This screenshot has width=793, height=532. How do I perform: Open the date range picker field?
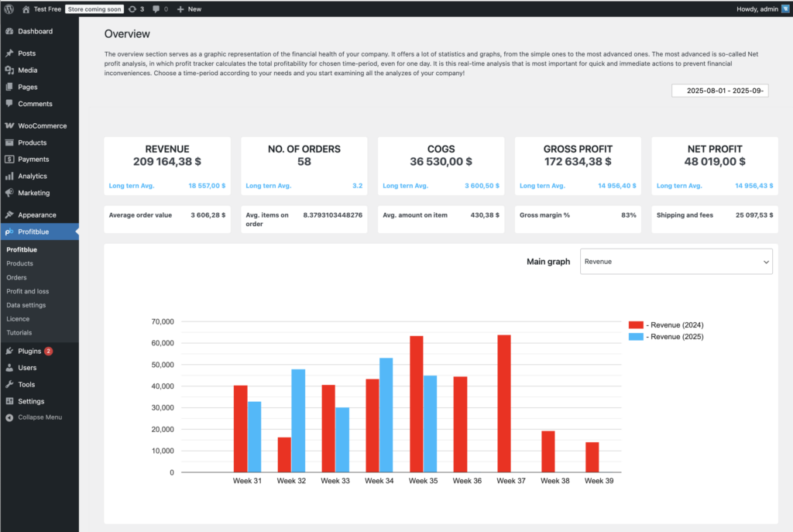[719, 91]
